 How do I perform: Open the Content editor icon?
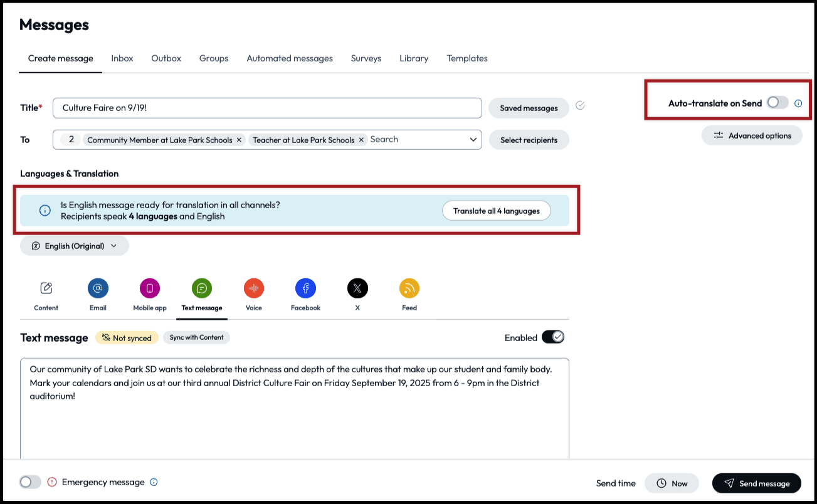[46, 288]
